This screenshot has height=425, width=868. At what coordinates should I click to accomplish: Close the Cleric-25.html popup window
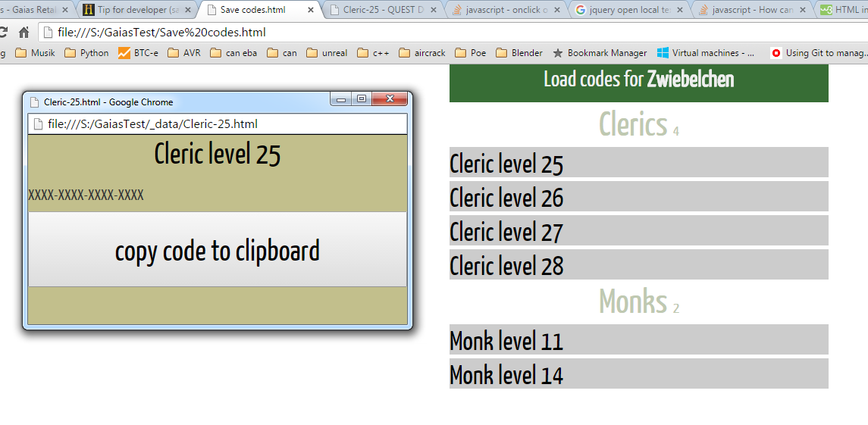tap(390, 98)
